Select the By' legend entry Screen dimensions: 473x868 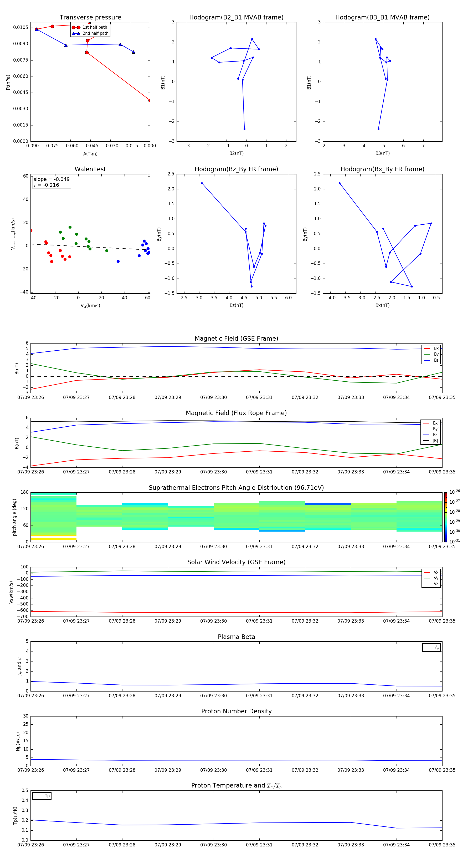(431, 429)
